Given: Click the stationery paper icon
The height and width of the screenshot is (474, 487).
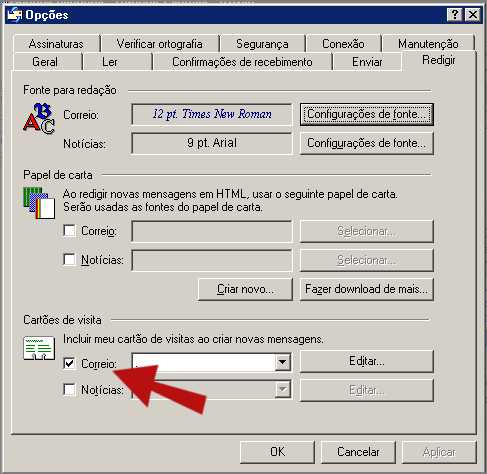Looking at the screenshot, I should pos(39,203).
